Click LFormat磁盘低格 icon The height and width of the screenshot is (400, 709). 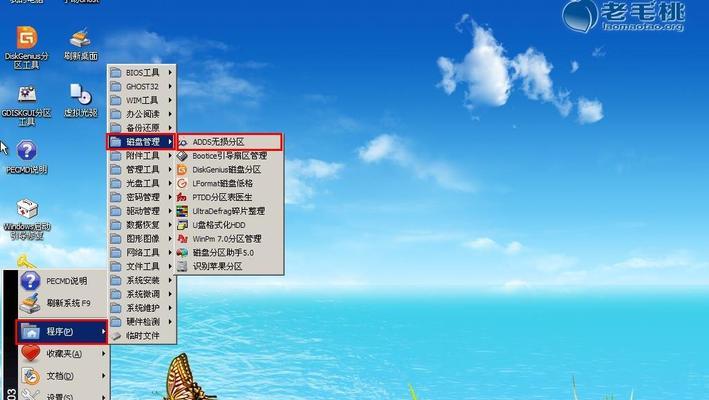click(x=182, y=184)
